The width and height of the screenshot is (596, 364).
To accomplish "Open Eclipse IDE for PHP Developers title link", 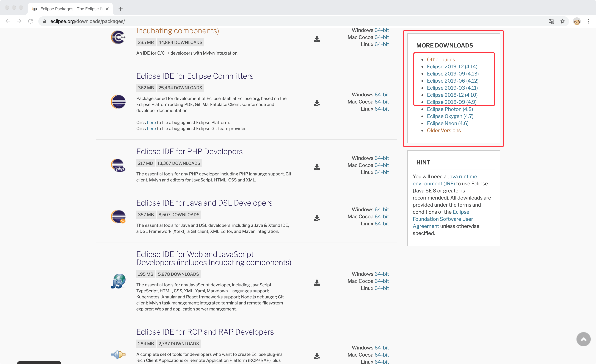I will 189,151.
